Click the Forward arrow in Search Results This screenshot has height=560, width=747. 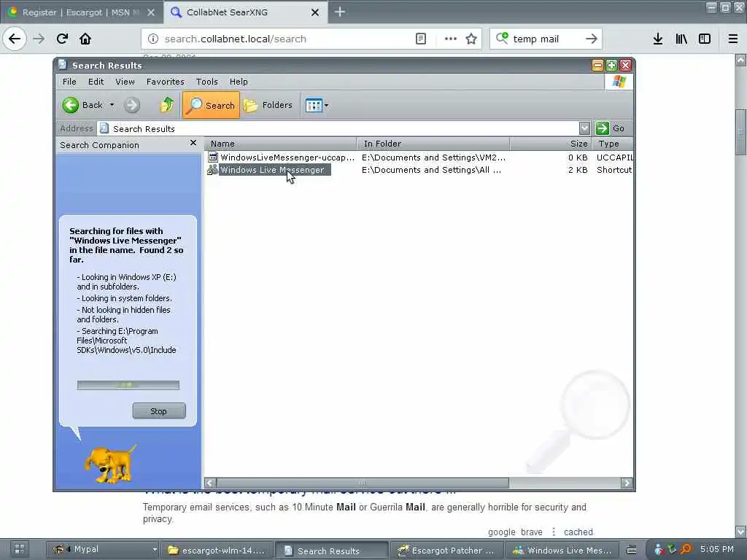pyautogui.click(x=132, y=105)
